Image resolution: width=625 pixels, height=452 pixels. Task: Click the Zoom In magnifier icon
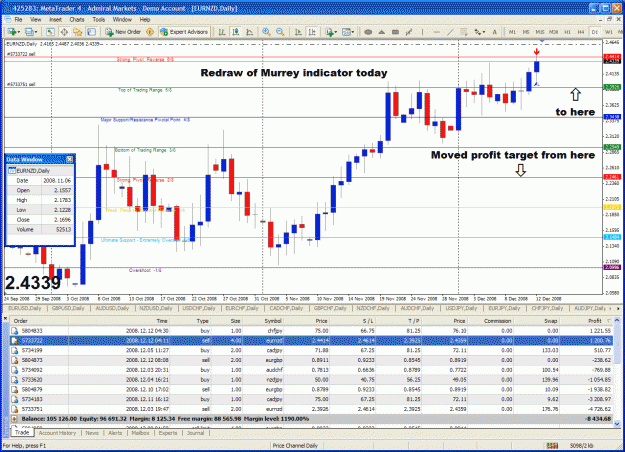266,32
